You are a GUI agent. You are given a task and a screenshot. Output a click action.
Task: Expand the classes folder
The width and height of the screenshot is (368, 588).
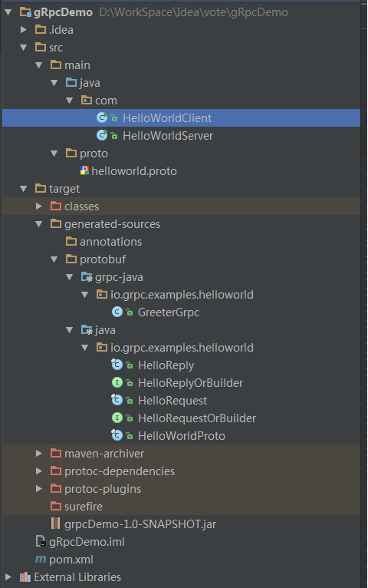39,206
